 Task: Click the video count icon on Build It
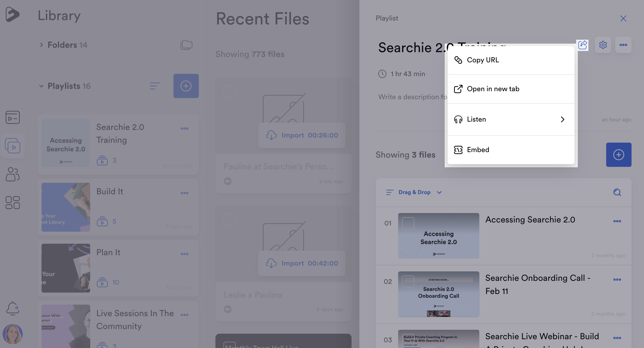point(102,221)
